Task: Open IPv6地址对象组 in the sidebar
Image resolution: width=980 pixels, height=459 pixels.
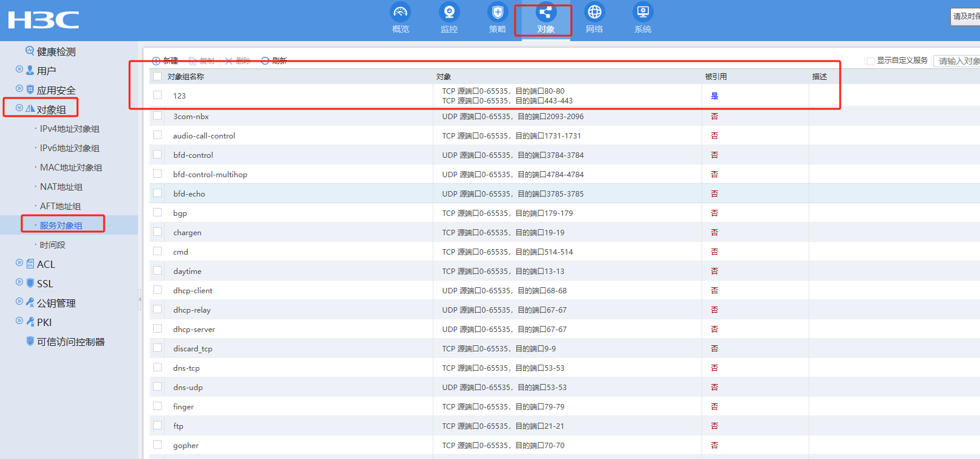Action: click(x=70, y=148)
